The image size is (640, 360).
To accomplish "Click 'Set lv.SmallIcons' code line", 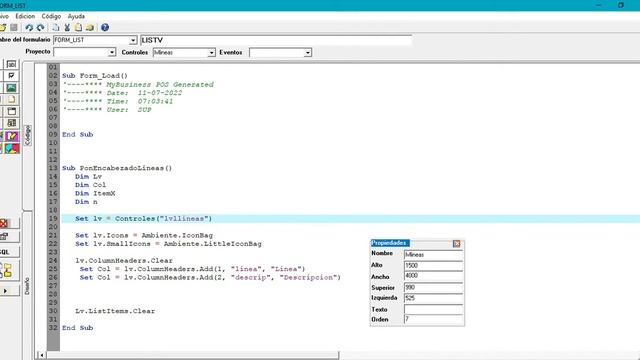I will click(168, 244).
